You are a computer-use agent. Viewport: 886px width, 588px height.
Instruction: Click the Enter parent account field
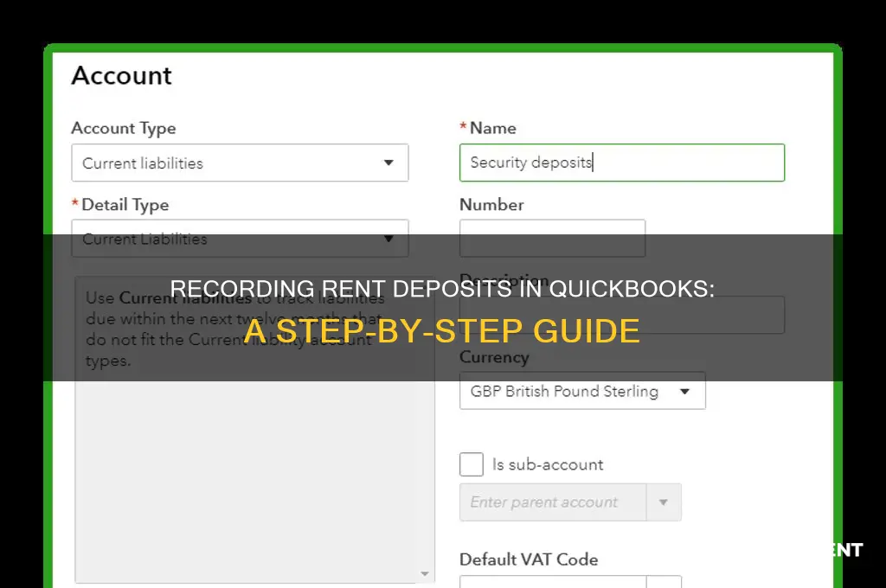pos(553,502)
